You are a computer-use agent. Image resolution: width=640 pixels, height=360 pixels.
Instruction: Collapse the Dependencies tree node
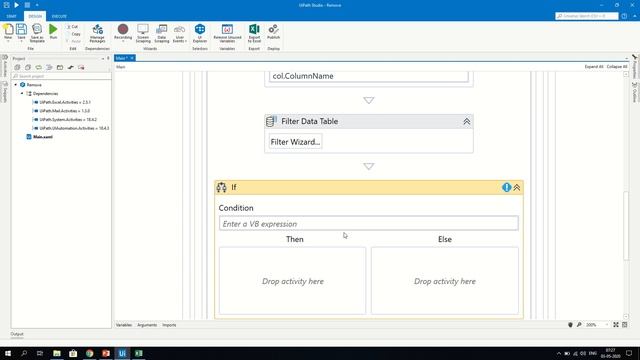[22, 93]
